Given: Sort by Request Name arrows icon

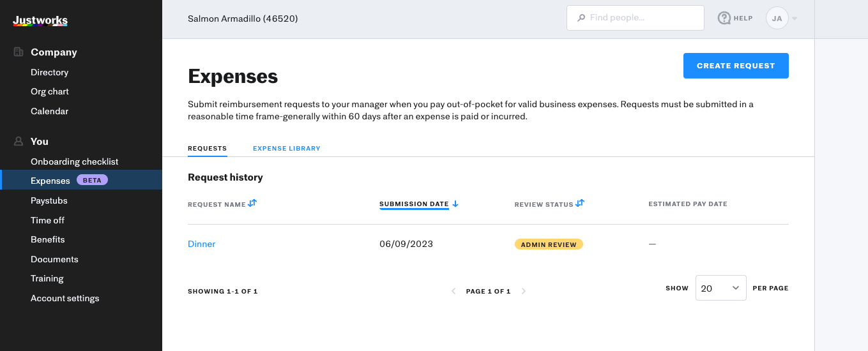Looking at the screenshot, I should 252,203.
